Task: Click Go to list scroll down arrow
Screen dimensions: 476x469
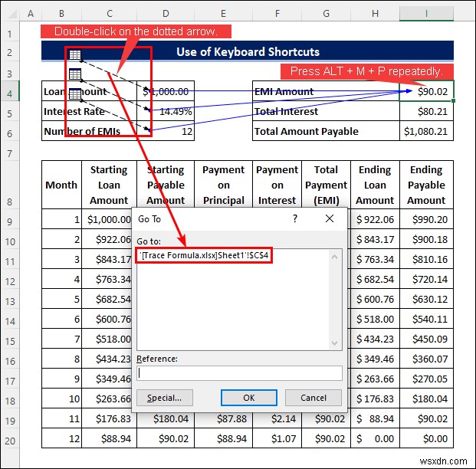Action: 334,343
